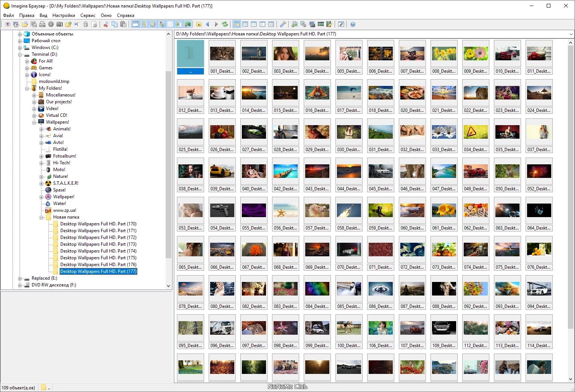
Task: Click the blue back arrow
Action: [208, 24]
